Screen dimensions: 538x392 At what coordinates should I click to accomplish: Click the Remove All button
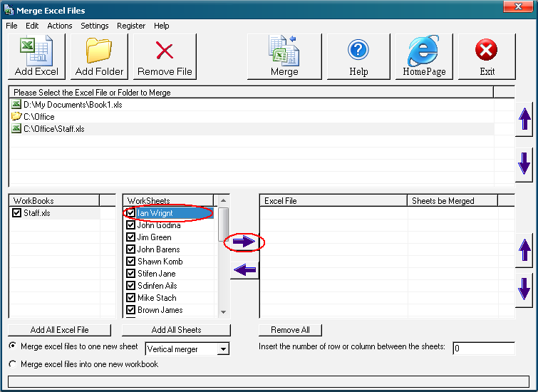tap(290, 330)
